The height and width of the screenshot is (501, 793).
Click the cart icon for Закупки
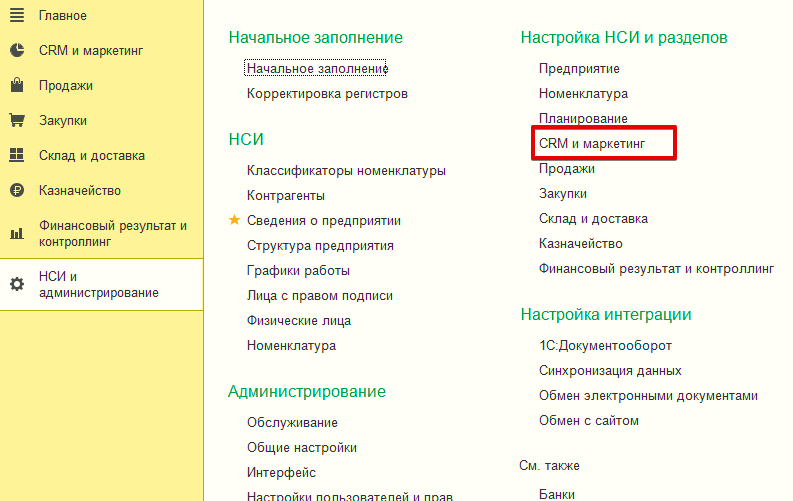point(17,120)
